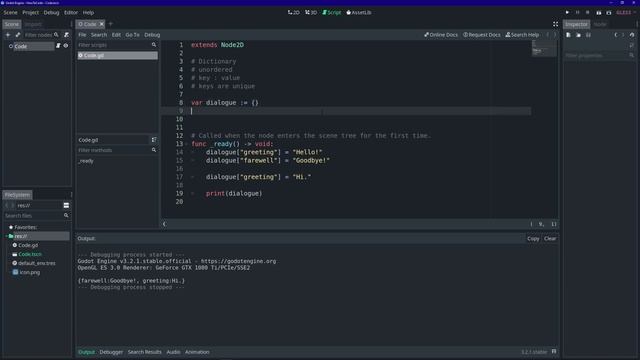
Task: Attach script icon in the Scene dock toolbar
Action: point(67,35)
